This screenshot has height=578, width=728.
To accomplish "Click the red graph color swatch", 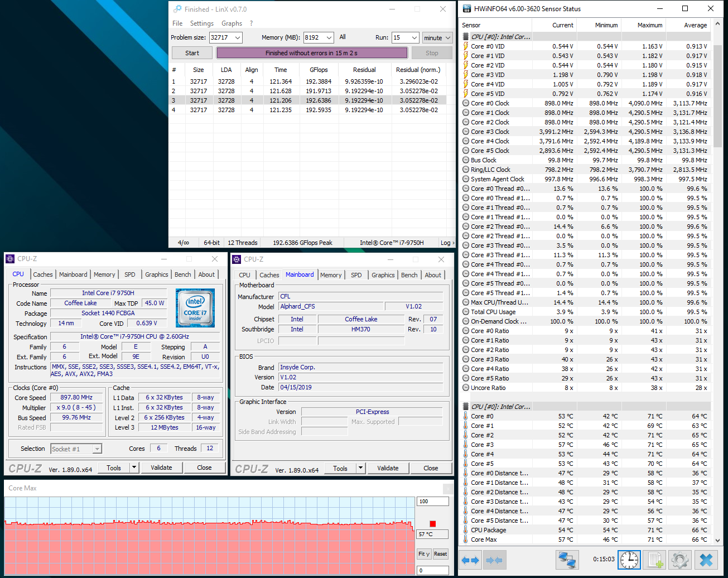I will tap(432, 524).
